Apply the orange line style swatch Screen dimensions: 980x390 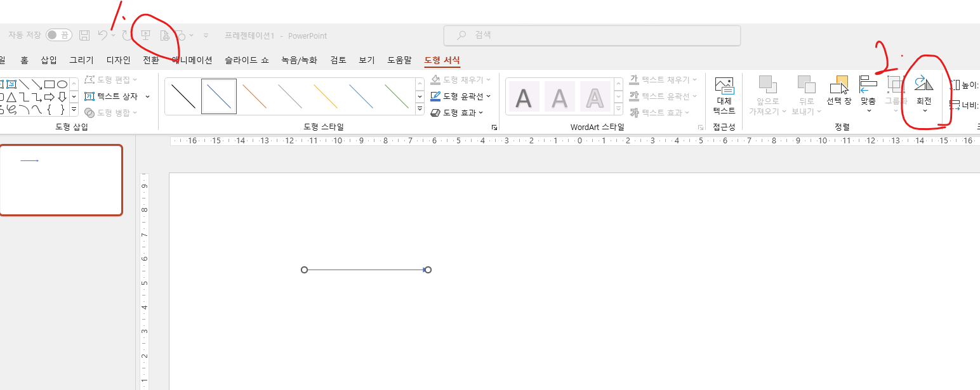click(255, 96)
